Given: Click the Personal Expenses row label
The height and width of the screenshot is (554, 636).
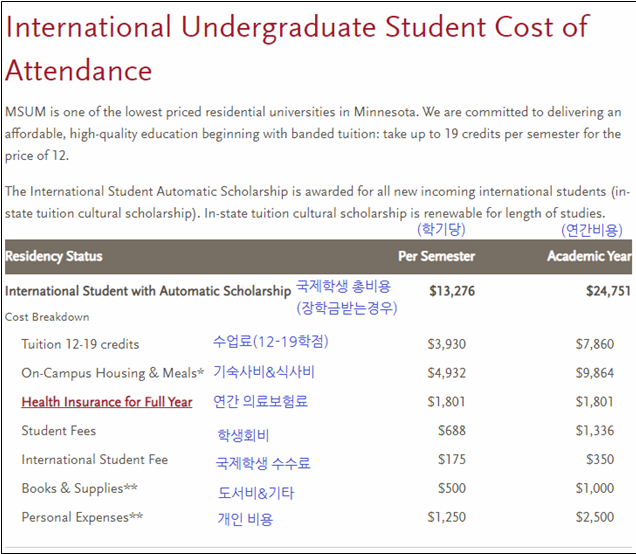Looking at the screenshot, I should pos(82,517).
